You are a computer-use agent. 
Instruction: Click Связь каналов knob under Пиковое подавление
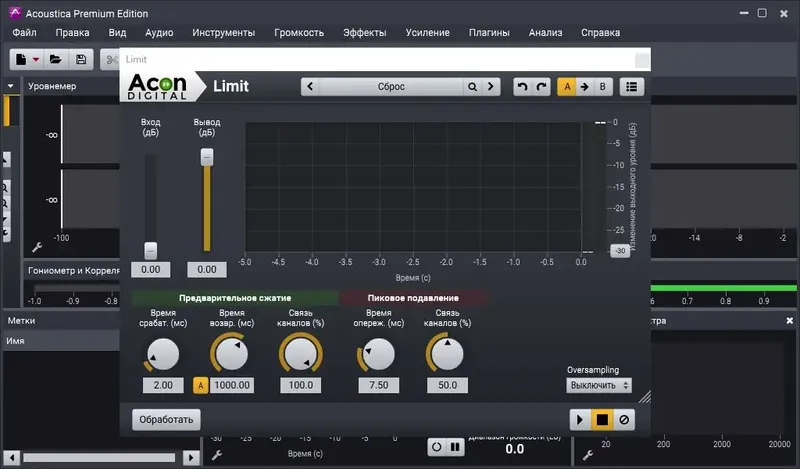pyautogui.click(x=447, y=353)
